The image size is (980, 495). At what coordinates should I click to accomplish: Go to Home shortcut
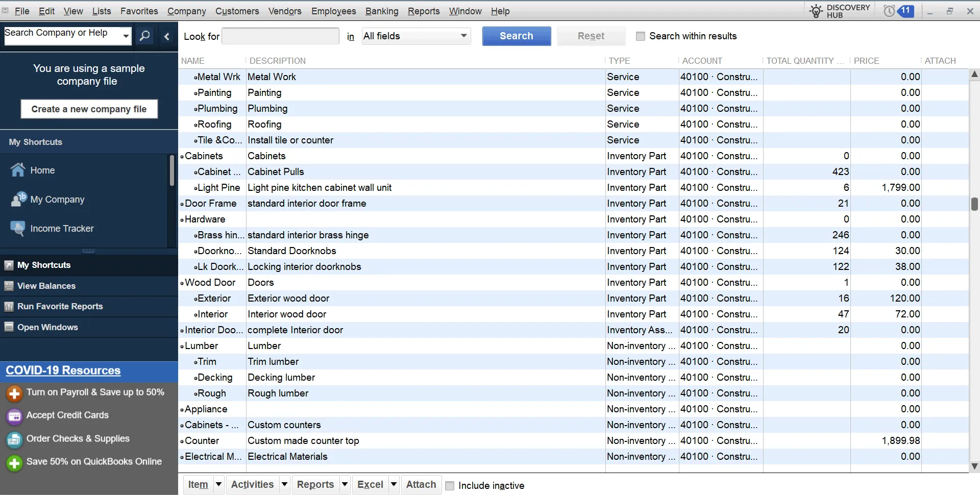pyautogui.click(x=42, y=170)
